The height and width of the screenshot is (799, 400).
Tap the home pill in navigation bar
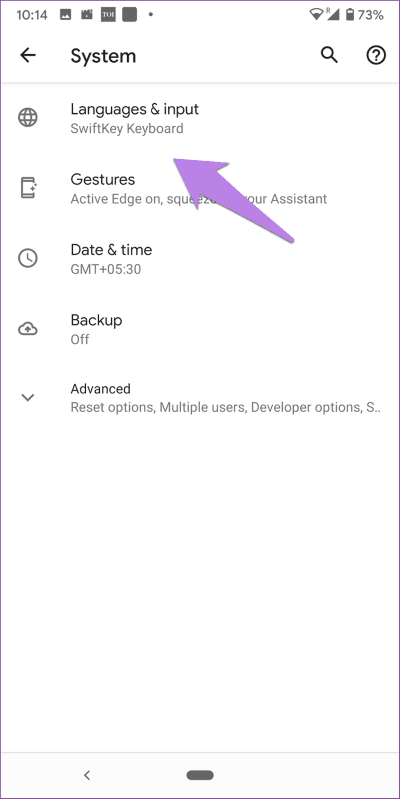click(x=200, y=775)
